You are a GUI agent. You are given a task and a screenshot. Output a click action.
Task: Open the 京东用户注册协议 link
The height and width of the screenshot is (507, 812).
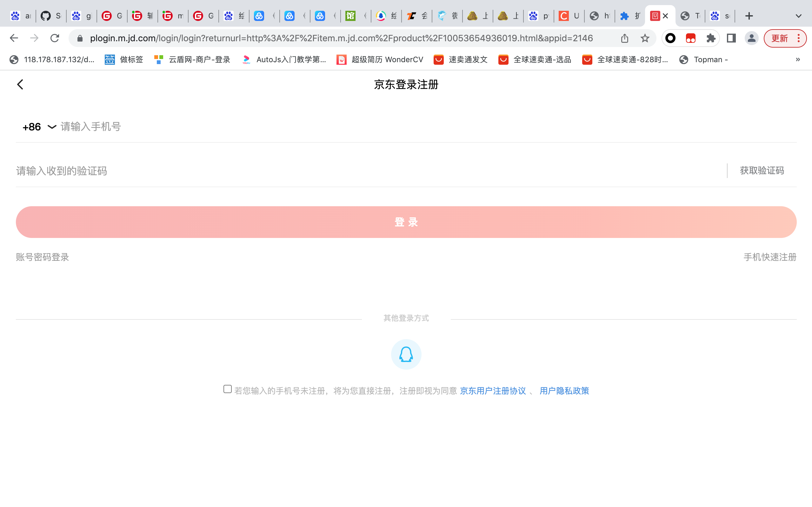[x=492, y=391]
